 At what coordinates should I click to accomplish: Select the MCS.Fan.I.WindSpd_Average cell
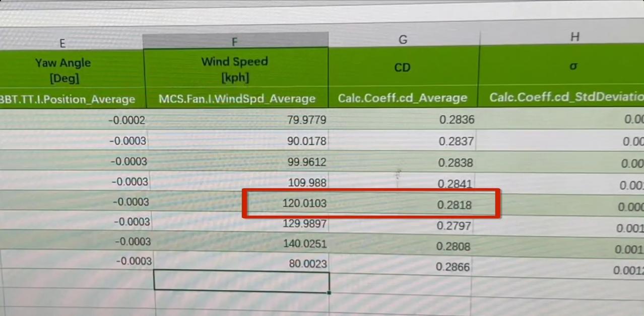click(237, 99)
